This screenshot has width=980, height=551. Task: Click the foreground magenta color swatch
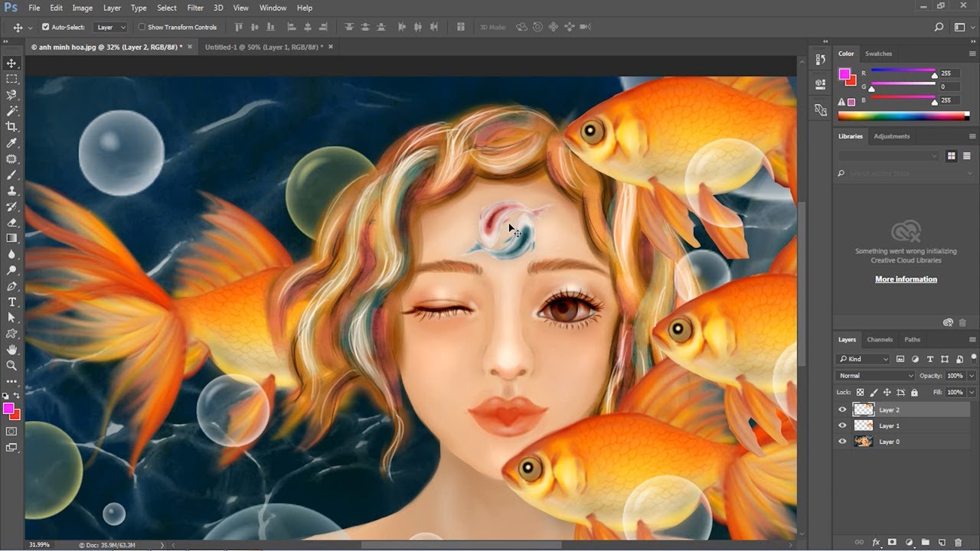tap(844, 74)
